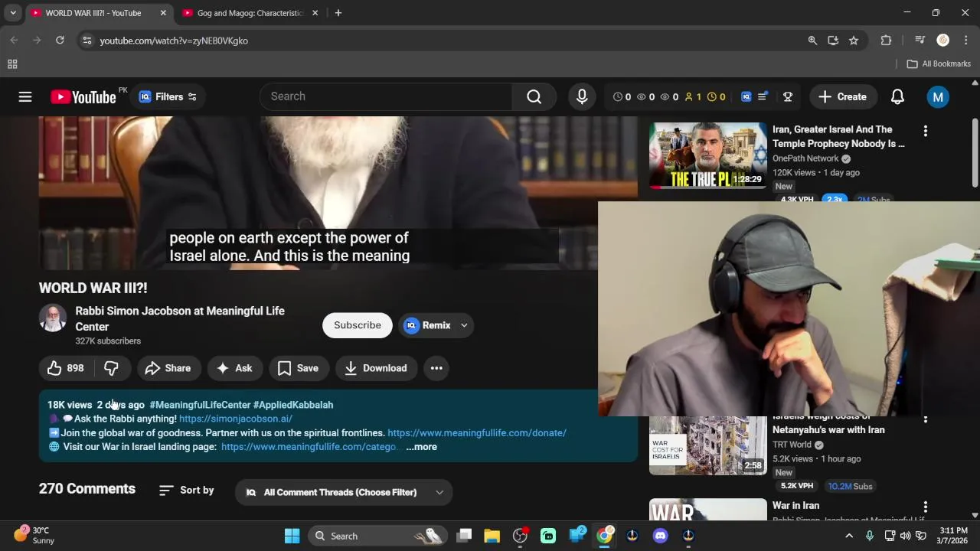Start voice search with microphone icon

coord(582,96)
